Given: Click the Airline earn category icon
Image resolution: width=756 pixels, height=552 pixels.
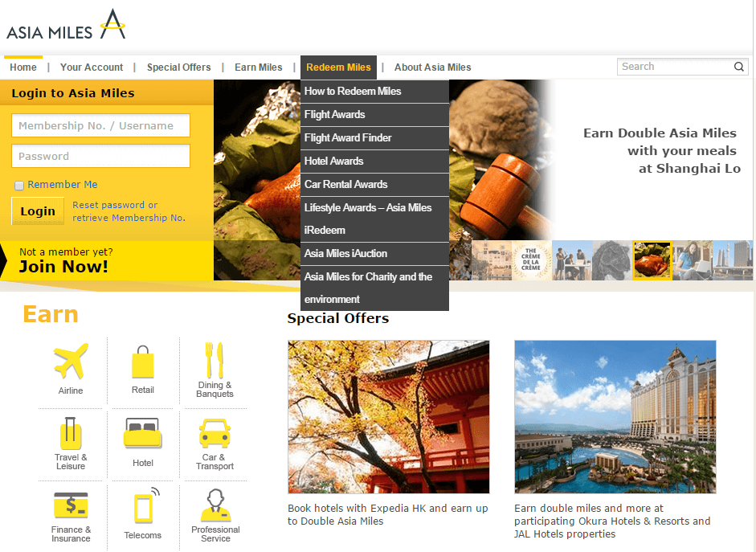Looking at the screenshot, I should [71, 361].
